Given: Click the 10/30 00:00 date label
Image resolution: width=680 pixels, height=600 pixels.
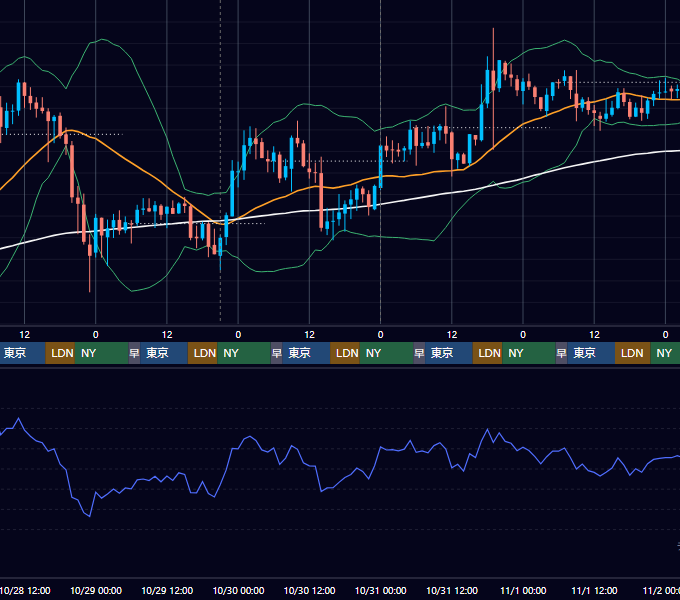Looking at the screenshot, I should tap(238, 590).
